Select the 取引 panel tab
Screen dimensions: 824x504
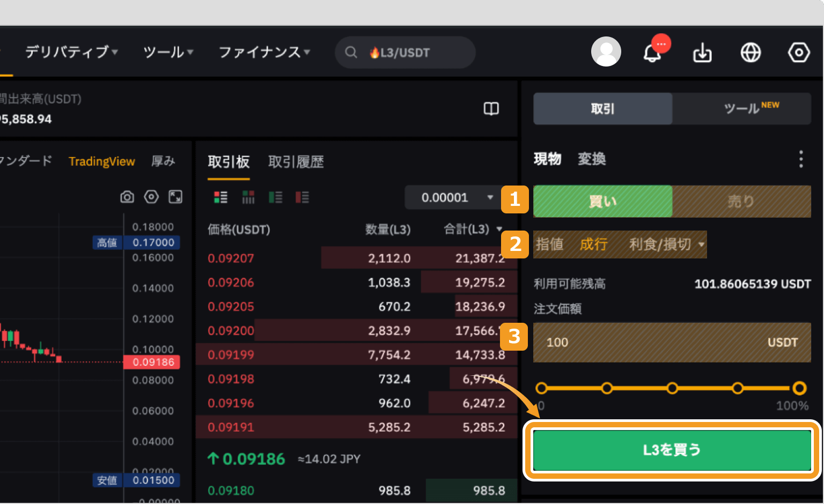tap(603, 109)
